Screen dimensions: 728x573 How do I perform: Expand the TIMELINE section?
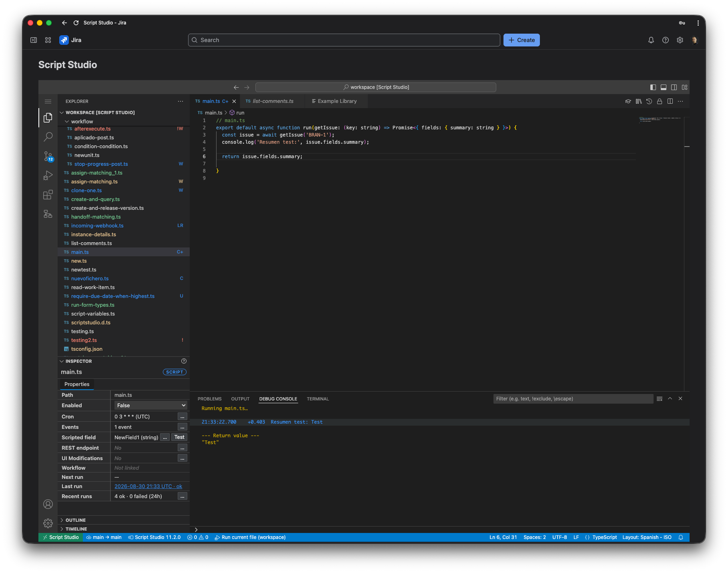[x=124, y=529]
